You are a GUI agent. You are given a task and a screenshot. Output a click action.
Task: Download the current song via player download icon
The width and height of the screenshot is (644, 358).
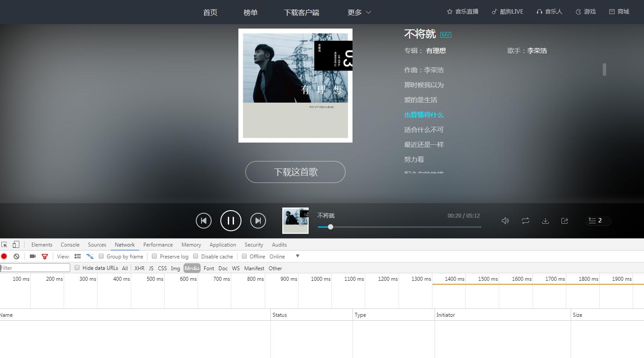(545, 221)
